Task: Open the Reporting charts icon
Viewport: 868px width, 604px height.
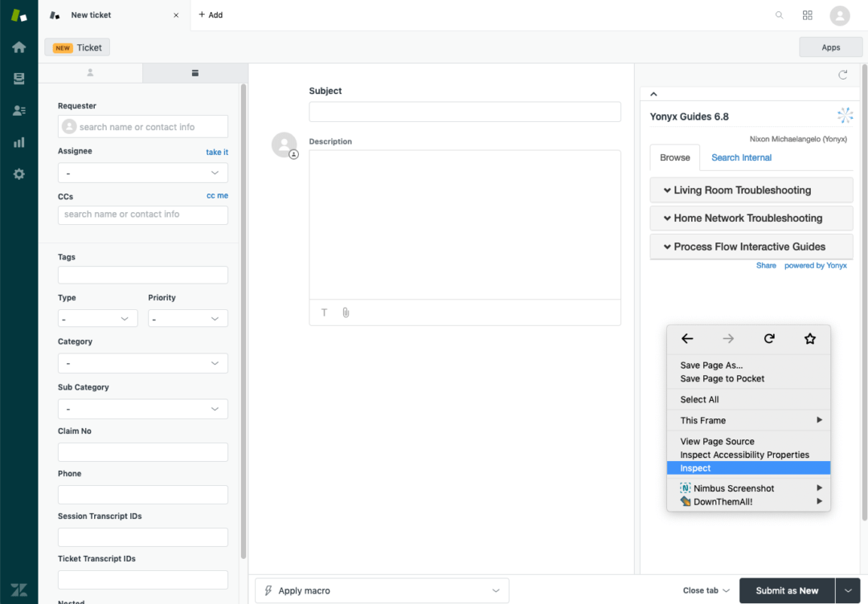Action: [x=18, y=142]
